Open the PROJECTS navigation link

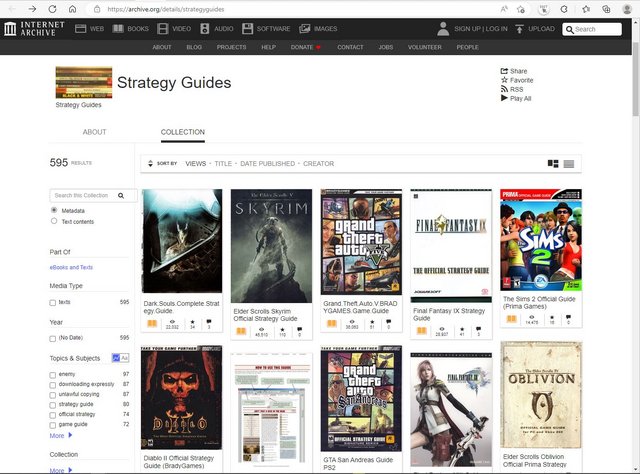coord(231,47)
